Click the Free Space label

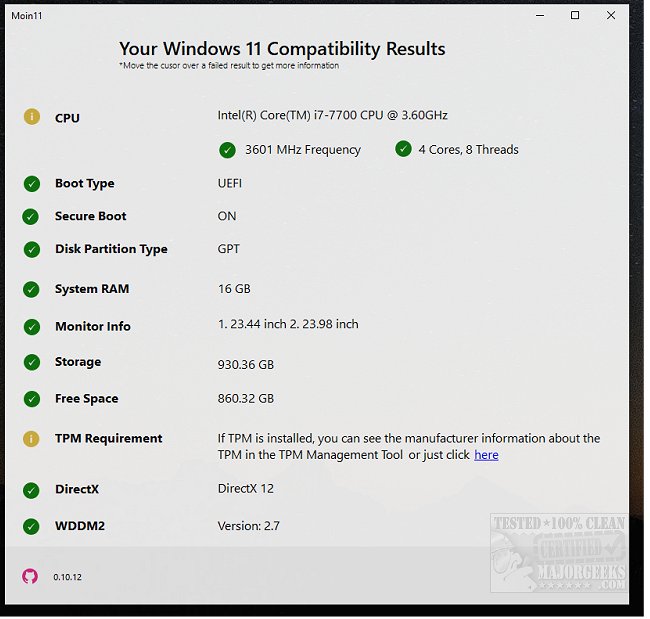(87, 398)
